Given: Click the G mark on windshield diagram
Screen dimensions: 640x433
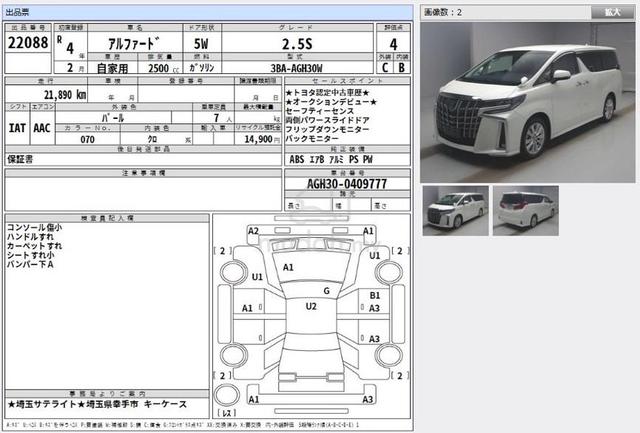Looking at the screenshot, I should pos(327,291).
